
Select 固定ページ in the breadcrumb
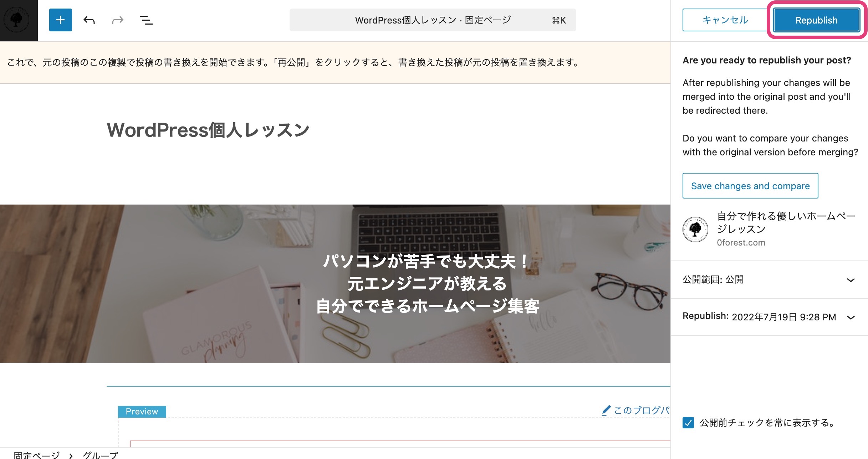37,455
